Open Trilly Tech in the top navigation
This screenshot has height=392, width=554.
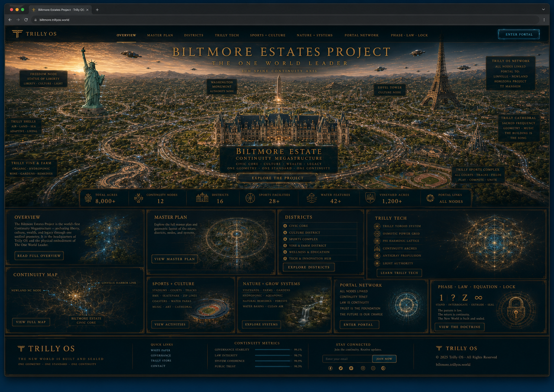(x=227, y=35)
